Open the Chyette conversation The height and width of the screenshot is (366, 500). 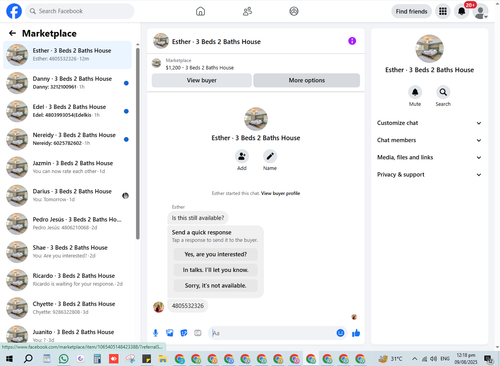click(68, 308)
